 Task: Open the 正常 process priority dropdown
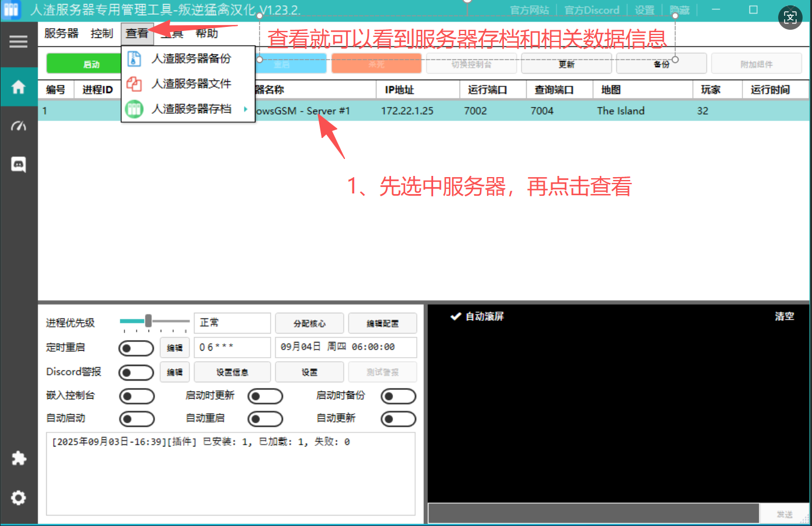click(x=231, y=323)
